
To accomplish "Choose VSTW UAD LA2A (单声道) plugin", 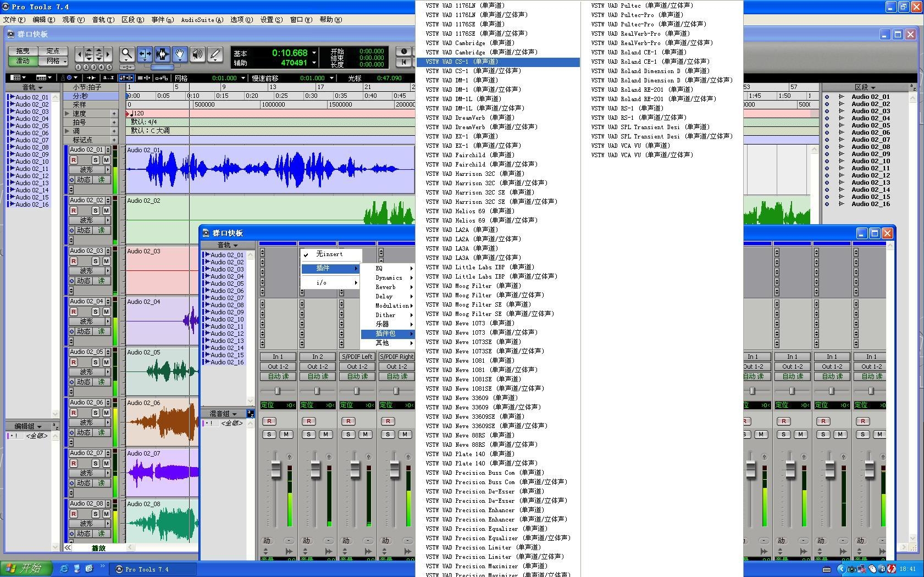I will pyautogui.click(x=462, y=230).
